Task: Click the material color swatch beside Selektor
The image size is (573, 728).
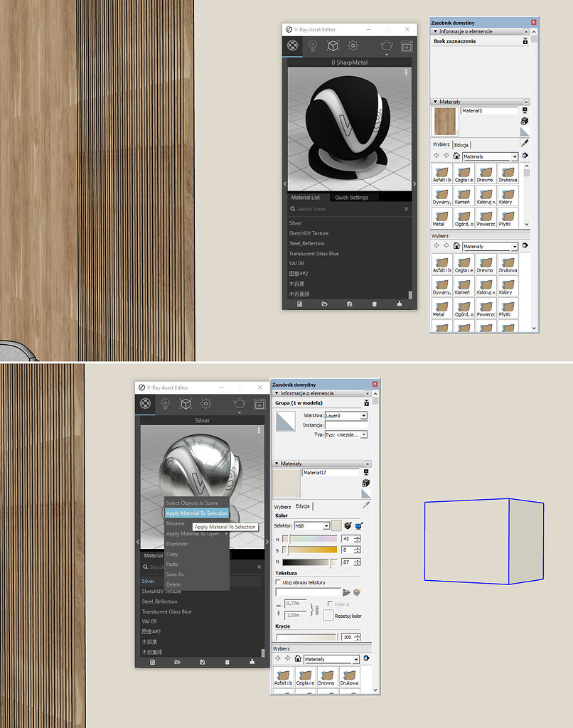Action: click(336, 525)
